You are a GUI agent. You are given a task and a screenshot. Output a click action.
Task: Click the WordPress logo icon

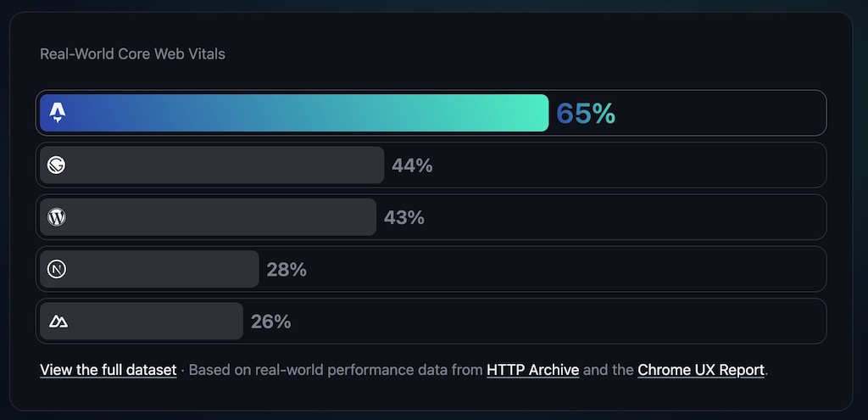pos(57,217)
